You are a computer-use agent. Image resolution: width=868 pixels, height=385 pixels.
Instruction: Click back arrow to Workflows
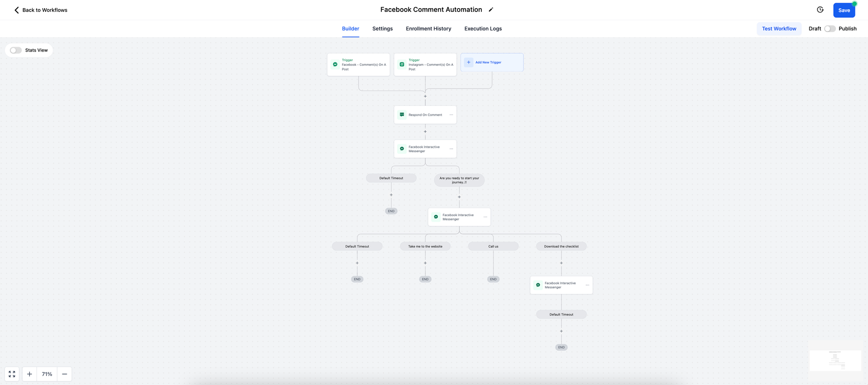click(x=16, y=10)
